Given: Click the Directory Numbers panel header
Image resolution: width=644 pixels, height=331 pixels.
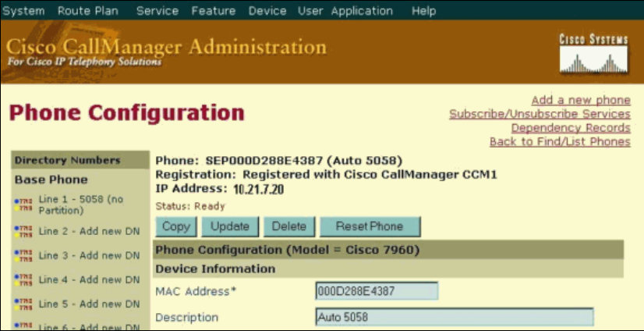Looking at the screenshot, I should (x=80, y=160).
